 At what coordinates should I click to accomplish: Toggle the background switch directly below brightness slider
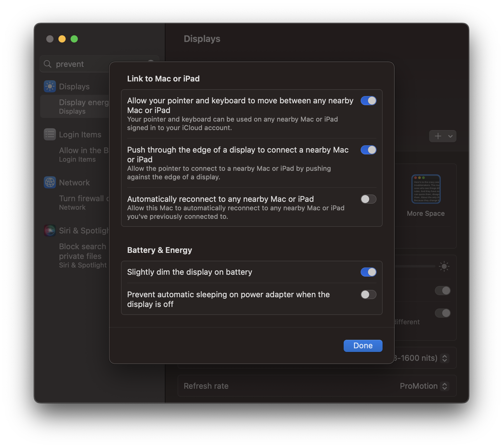coord(443,291)
